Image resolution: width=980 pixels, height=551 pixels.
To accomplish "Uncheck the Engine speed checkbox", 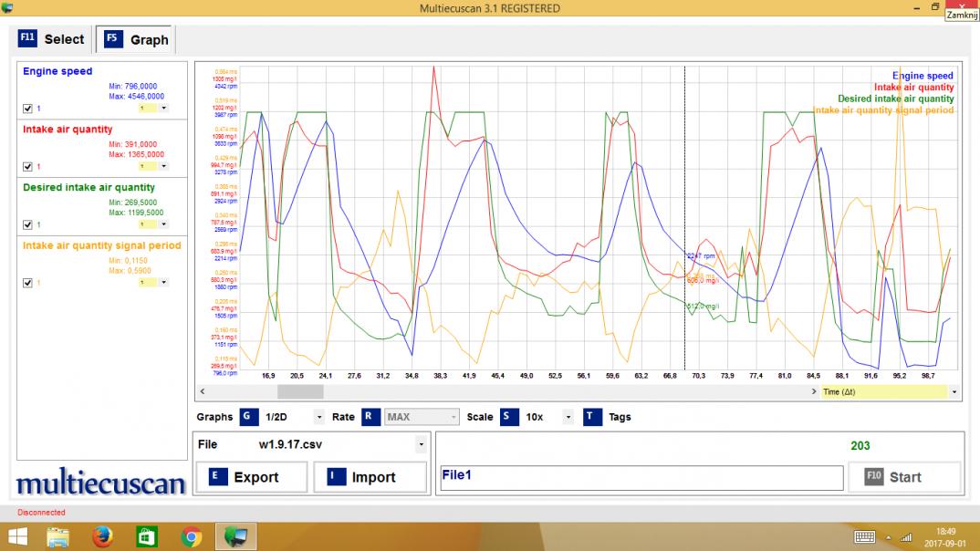I will coord(27,108).
